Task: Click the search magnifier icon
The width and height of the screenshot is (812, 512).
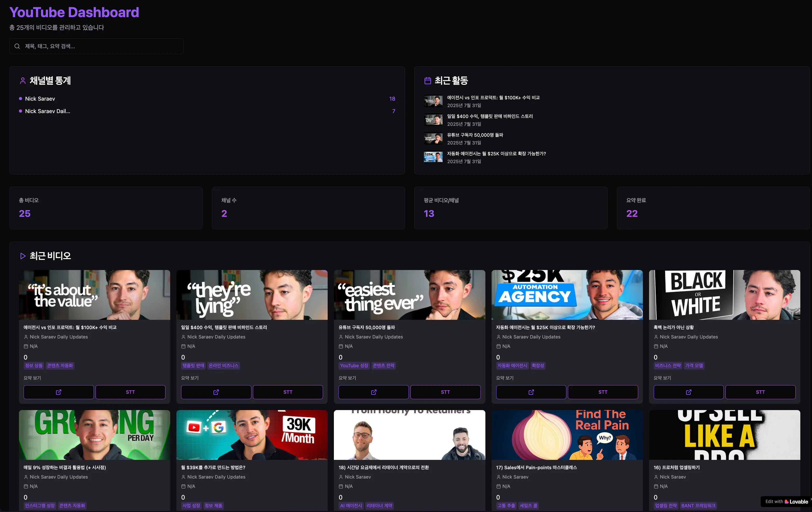Action: (x=17, y=46)
